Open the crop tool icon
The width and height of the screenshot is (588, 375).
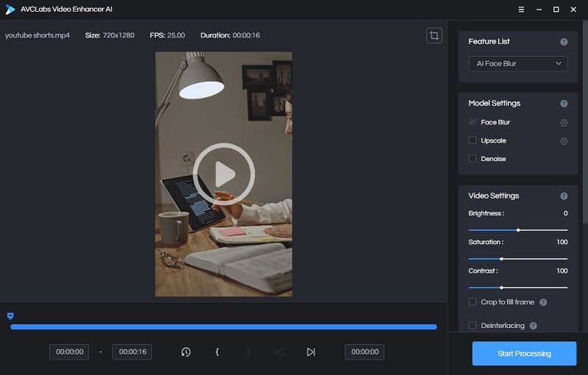point(434,35)
